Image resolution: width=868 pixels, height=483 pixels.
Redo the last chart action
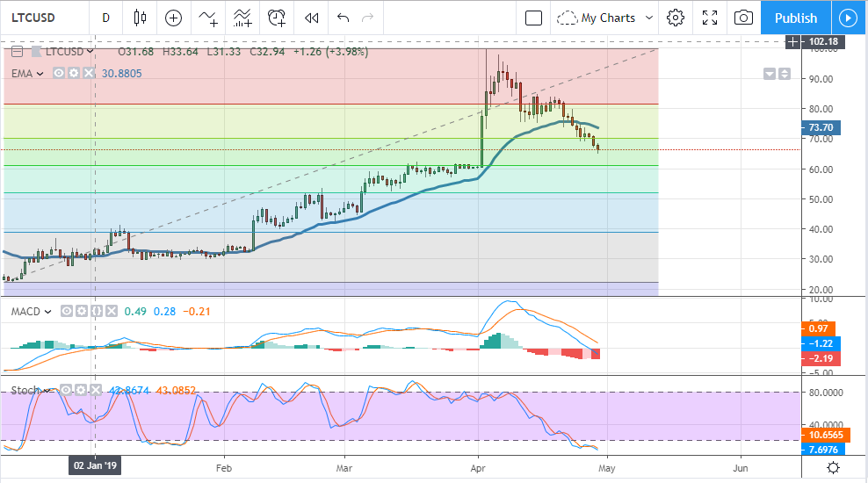coord(367,18)
